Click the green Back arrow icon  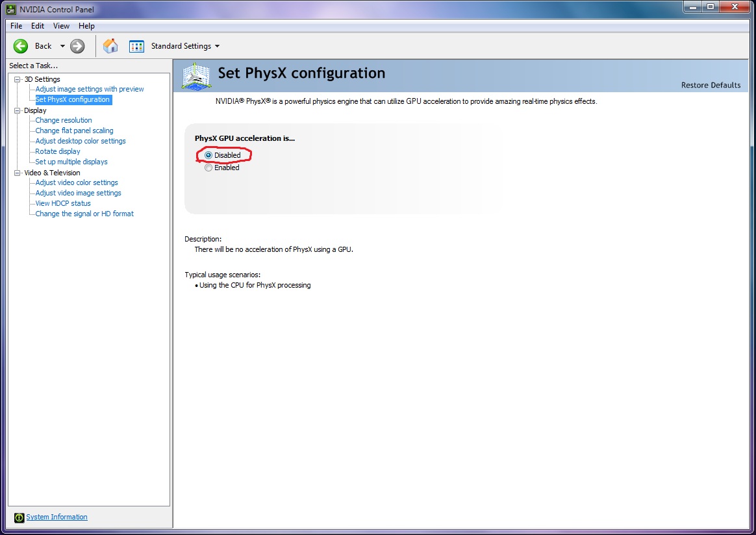coord(21,46)
